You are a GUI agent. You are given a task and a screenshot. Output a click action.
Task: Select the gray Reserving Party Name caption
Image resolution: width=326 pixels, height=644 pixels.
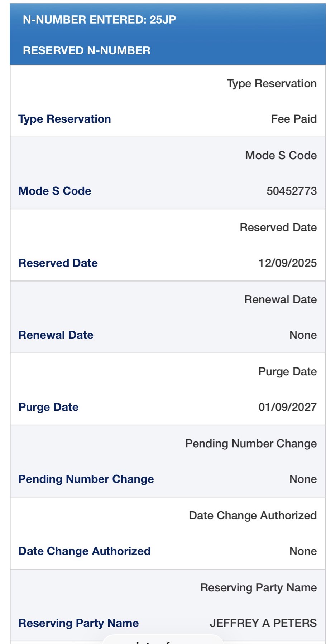(258, 587)
